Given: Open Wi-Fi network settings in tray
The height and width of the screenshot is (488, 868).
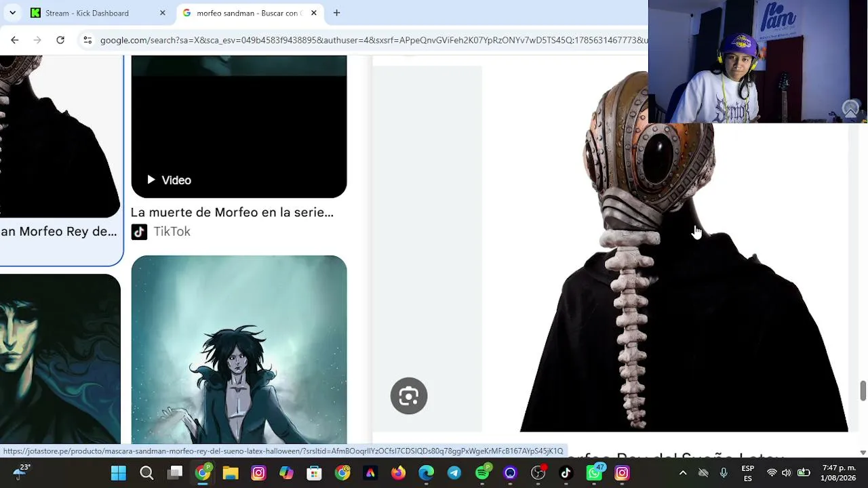Looking at the screenshot, I should pyautogui.click(x=772, y=473).
